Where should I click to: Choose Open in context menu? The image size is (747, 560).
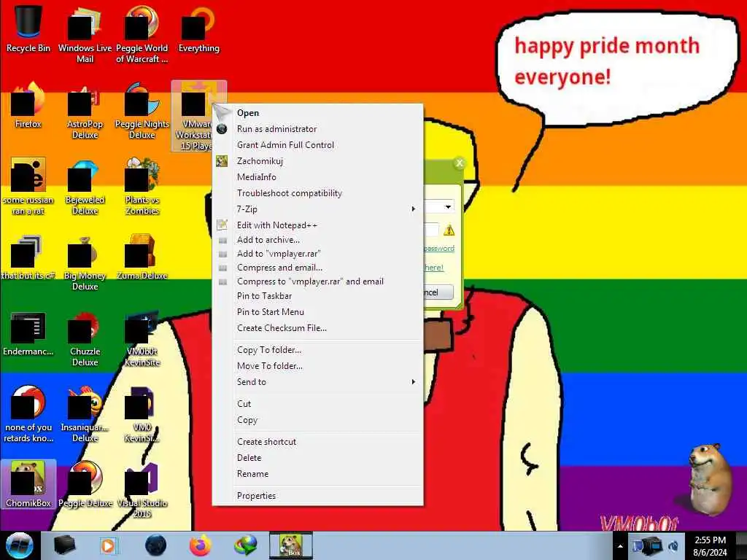tap(317, 113)
